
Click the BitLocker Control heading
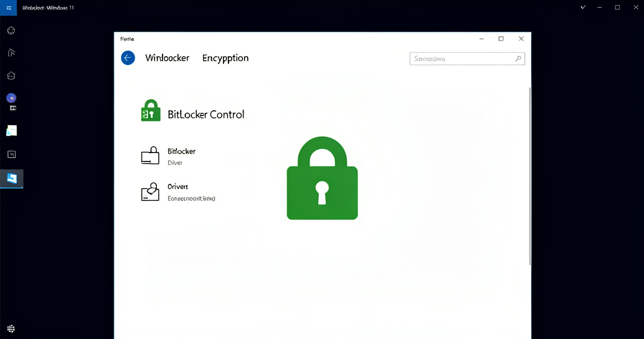point(206,114)
